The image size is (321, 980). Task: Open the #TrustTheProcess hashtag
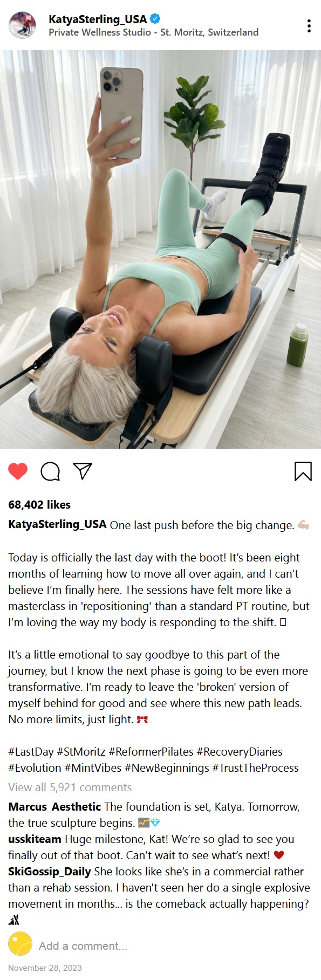click(255, 768)
